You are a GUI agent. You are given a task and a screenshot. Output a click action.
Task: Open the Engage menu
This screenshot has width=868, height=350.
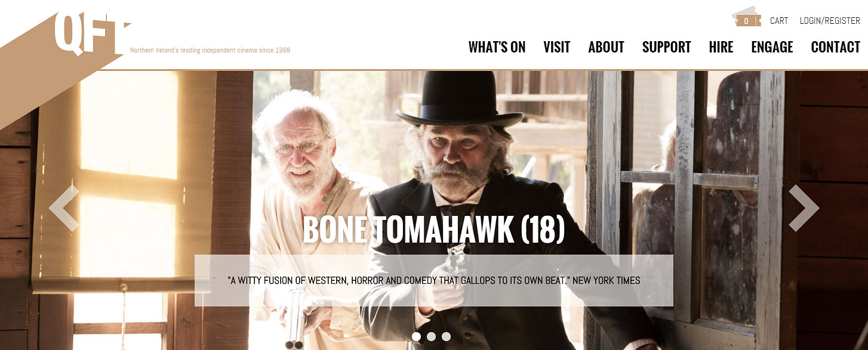pyautogui.click(x=772, y=47)
